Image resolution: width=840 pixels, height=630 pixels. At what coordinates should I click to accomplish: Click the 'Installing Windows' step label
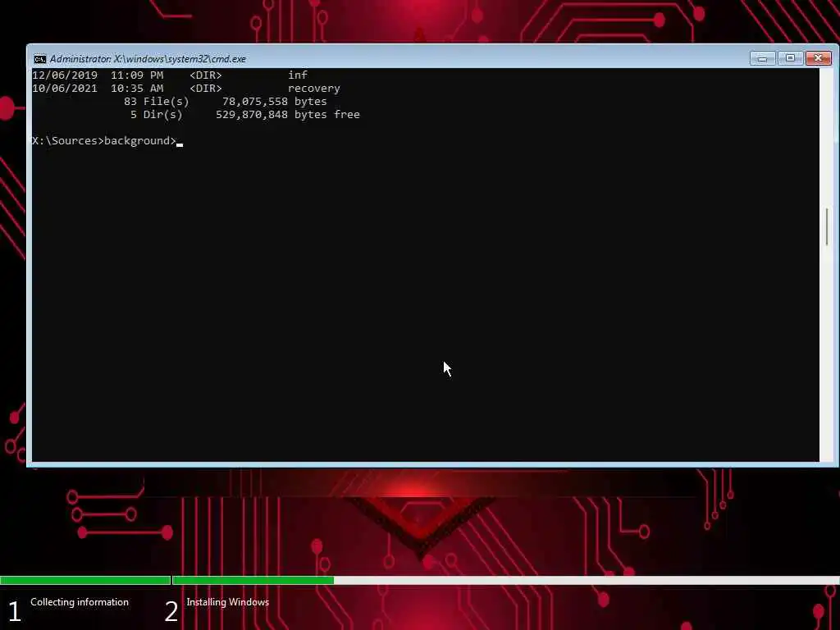228,602
